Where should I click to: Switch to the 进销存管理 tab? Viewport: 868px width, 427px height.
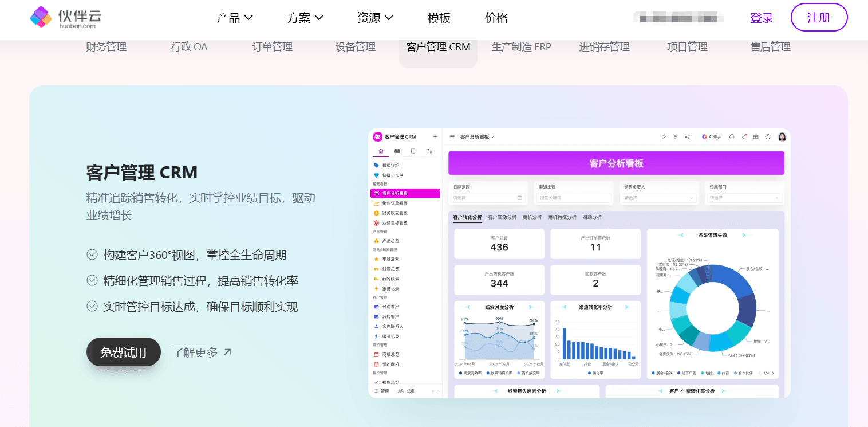tap(605, 47)
